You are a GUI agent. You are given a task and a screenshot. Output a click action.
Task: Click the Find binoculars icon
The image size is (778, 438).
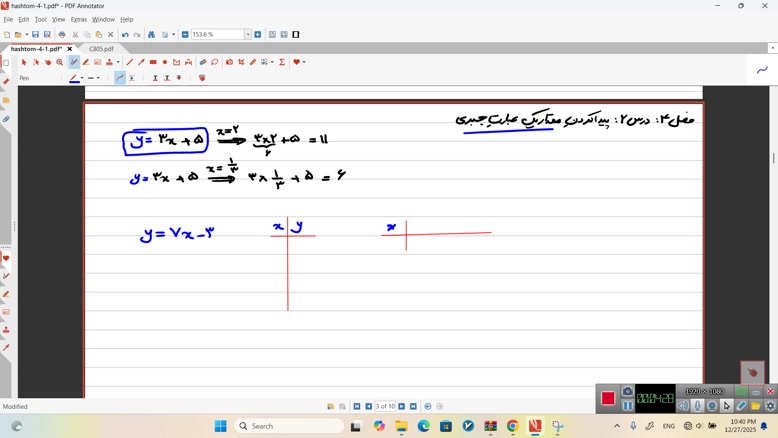(x=151, y=35)
